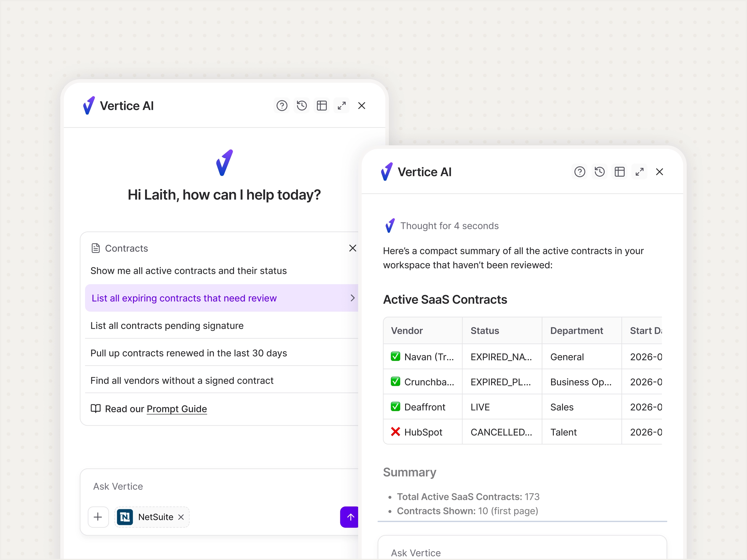Open chat history in the left Vertice AI panel
The image size is (747, 560).
pos(302,106)
